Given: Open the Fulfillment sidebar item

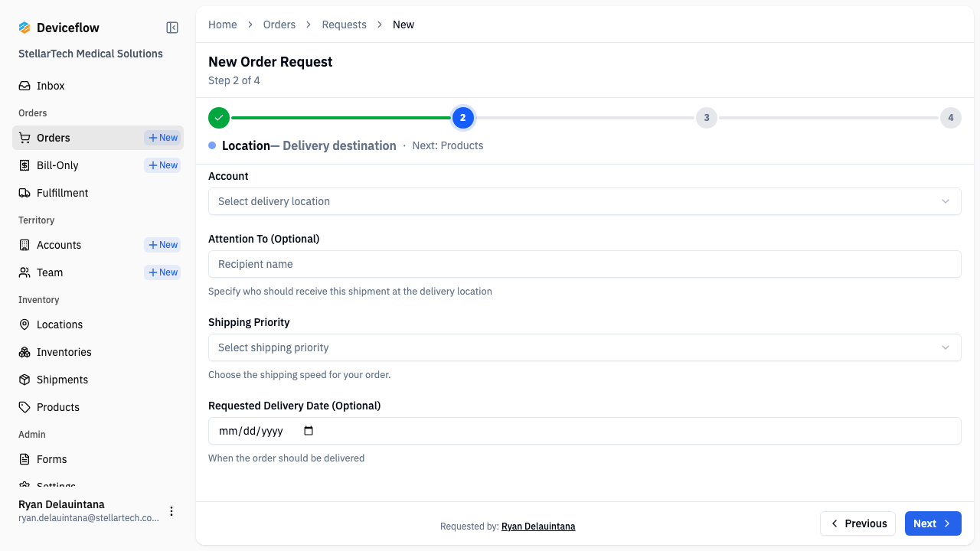Looking at the screenshot, I should 98,193.
